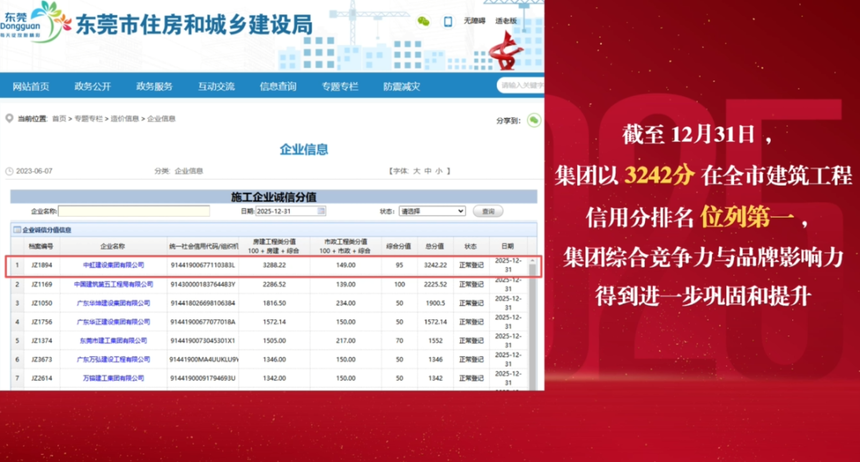
Task: Go to 企业信息 in the breadcrumb
Action: click(x=161, y=119)
